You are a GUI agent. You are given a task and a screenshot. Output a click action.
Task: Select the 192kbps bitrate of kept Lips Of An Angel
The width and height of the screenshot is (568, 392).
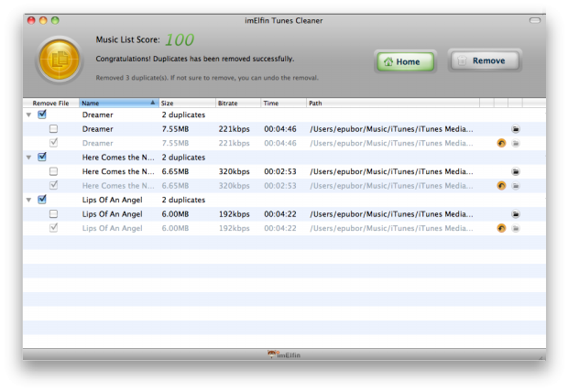click(234, 214)
